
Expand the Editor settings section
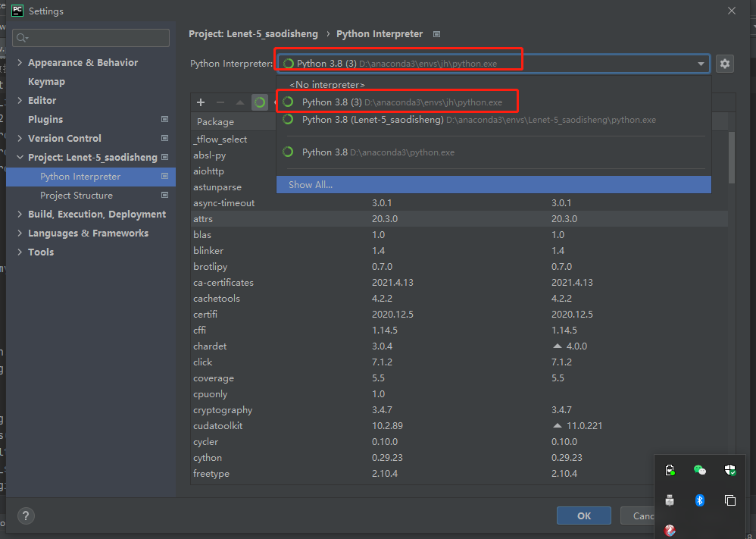20,100
